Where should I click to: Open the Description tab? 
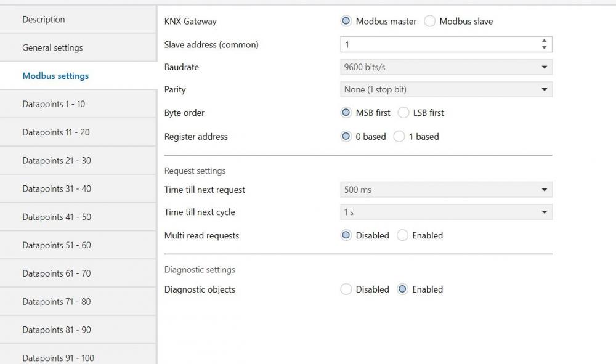[78, 19]
